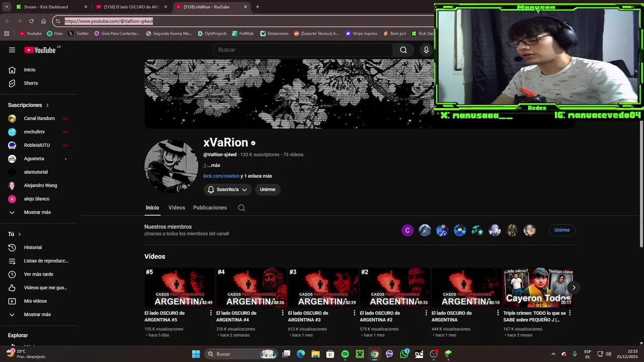Open El lado OSCURO de ARGENTINA #4 title
Viewport: 644px width, 362px height.
(x=236, y=316)
